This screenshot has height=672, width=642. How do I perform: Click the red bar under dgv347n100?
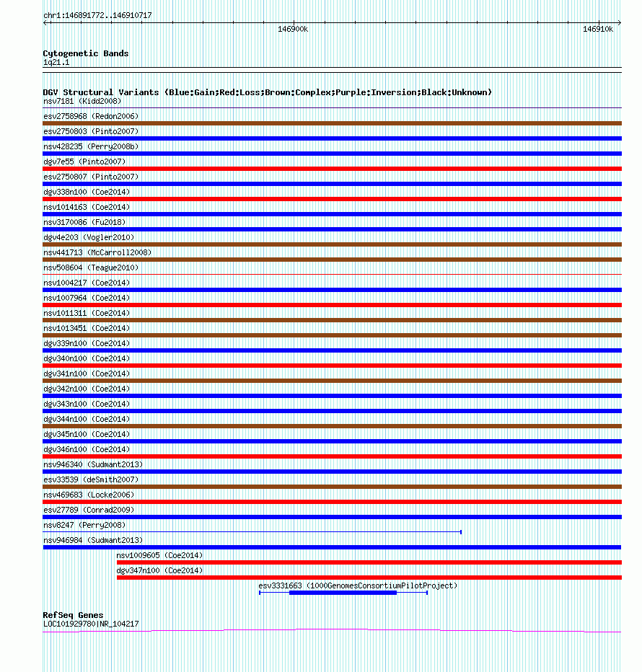coord(369,578)
